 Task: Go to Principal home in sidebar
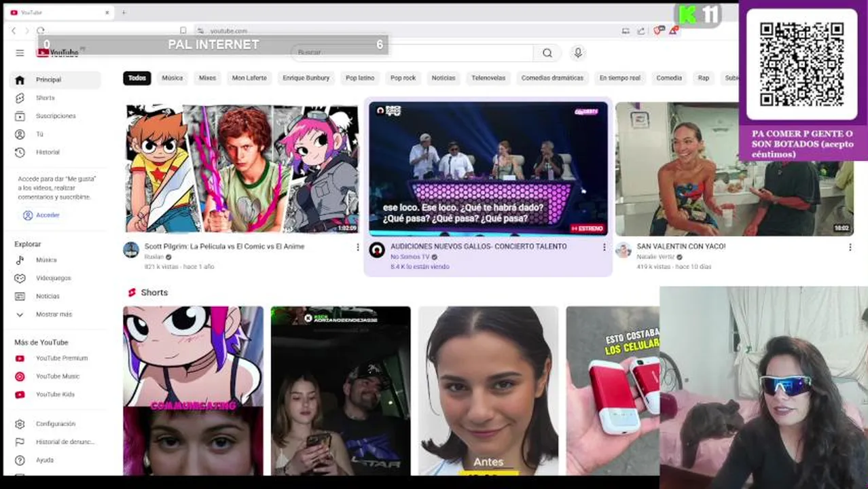56,79
